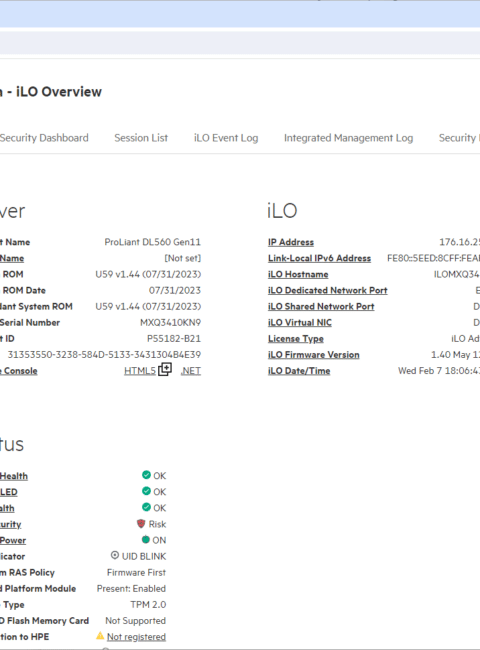
Task: Click the Risk security status text
Action: point(158,524)
